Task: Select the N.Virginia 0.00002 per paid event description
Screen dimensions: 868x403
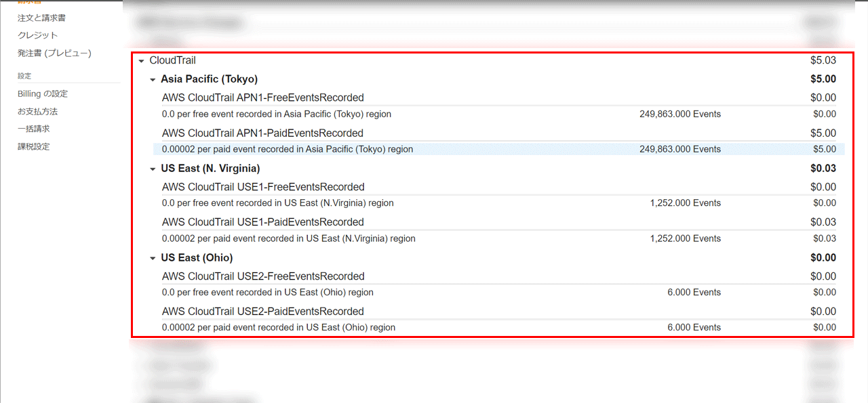Action: [x=289, y=238]
